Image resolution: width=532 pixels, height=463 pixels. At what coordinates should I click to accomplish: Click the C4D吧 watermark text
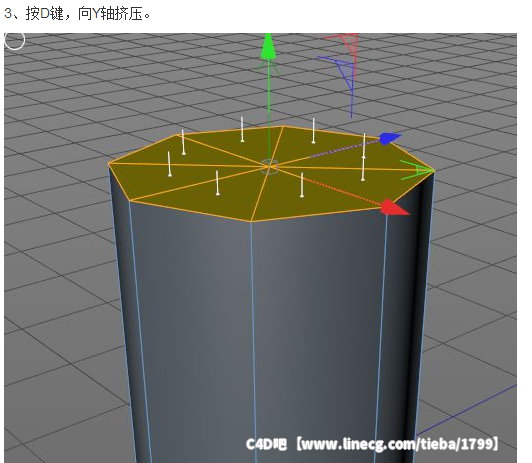coord(266,444)
